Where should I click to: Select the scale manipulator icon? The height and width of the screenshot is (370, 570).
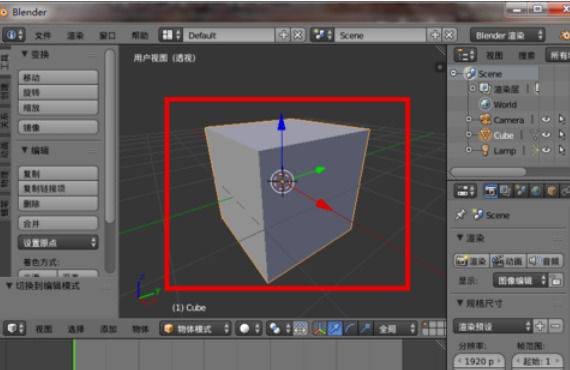[x=365, y=329]
